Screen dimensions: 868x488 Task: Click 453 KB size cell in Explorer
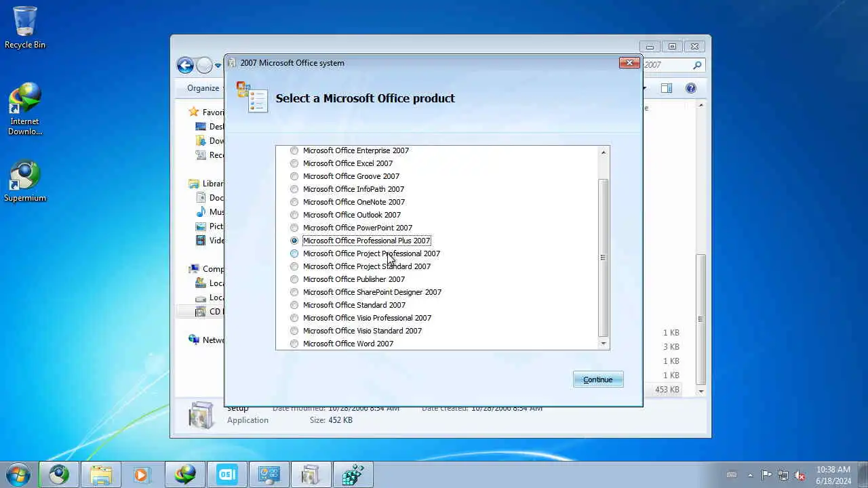pos(667,390)
